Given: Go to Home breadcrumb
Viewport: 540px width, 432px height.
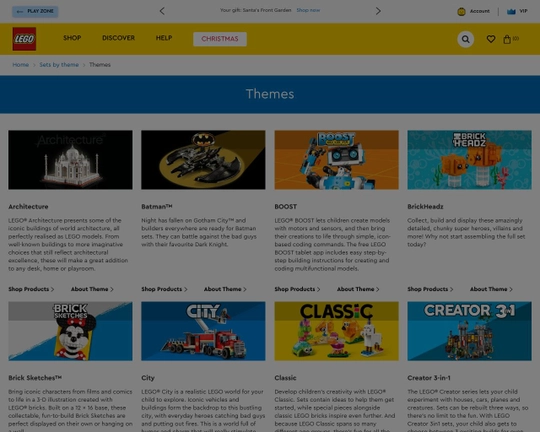Looking at the screenshot, I should [x=21, y=65].
